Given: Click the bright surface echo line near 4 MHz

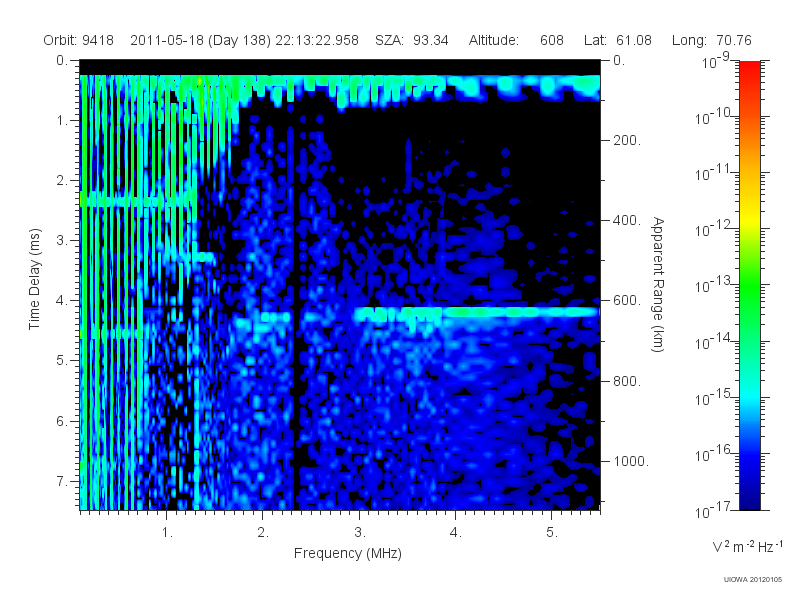Looking at the screenshot, I should coord(477,312).
